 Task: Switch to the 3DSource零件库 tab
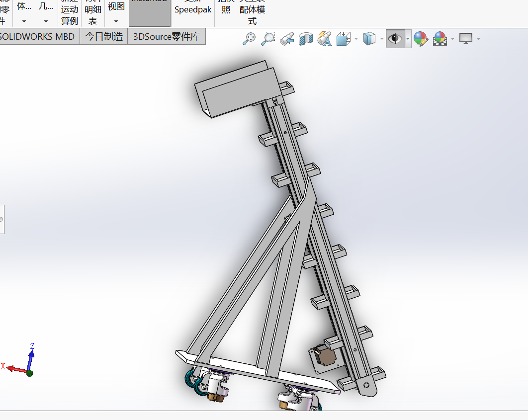[167, 36]
